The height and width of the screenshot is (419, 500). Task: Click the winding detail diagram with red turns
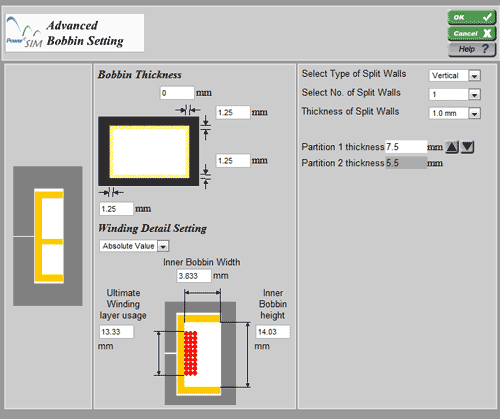point(200,353)
